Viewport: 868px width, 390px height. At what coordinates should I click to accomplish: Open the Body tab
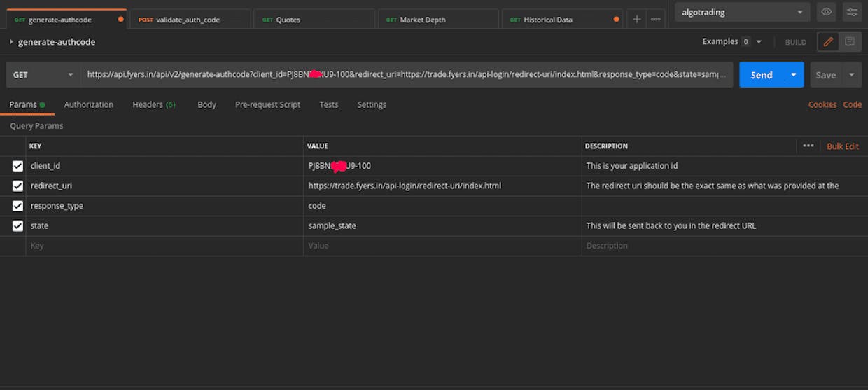tap(206, 104)
